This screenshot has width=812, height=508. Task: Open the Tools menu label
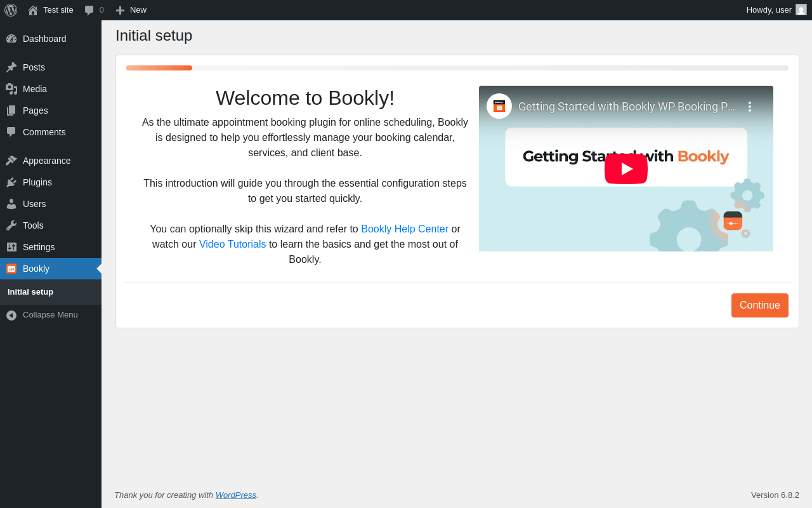pos(33,225)
